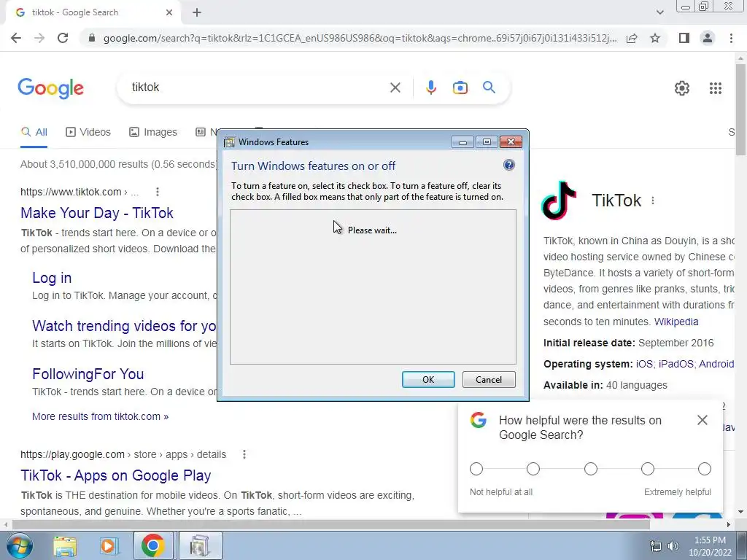Open the Wikipedia link in TikTok panel
The width and height of the screenshot is (747, 560).
(676, 322)
